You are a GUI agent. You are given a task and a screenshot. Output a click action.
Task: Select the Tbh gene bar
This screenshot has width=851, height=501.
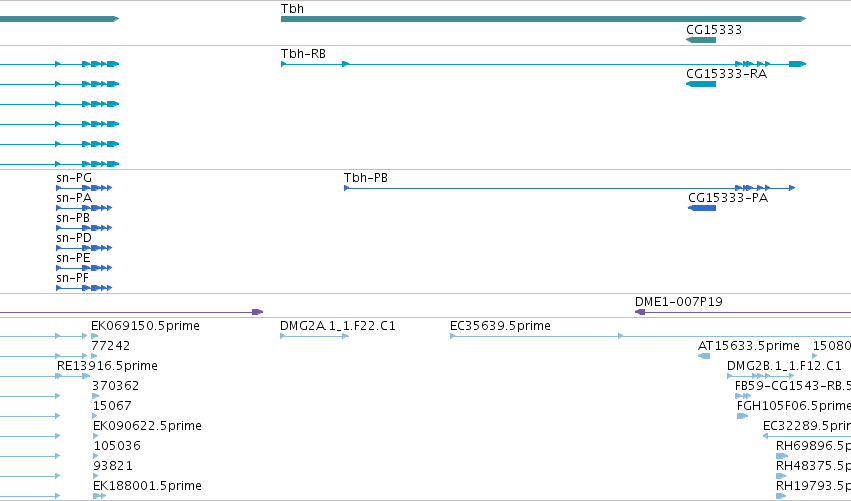pyautogui.click(x=543, y=19)
